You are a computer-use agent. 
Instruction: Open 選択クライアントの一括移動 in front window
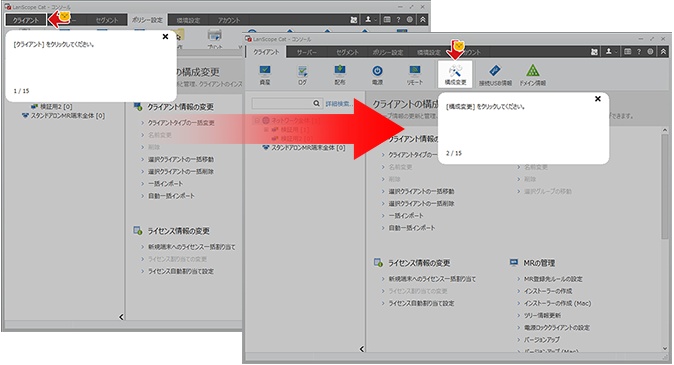pos(421,191)
